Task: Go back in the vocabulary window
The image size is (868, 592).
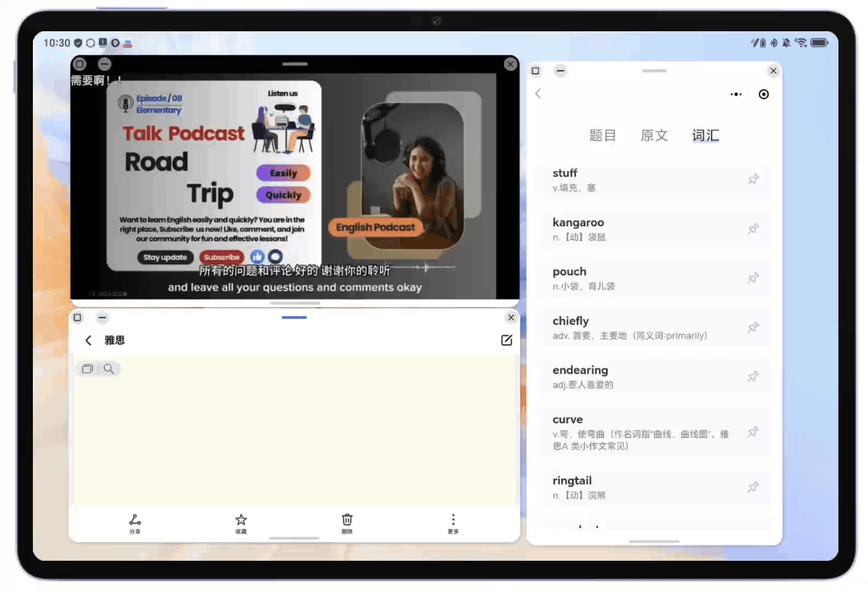Action: tap(538, 94)
